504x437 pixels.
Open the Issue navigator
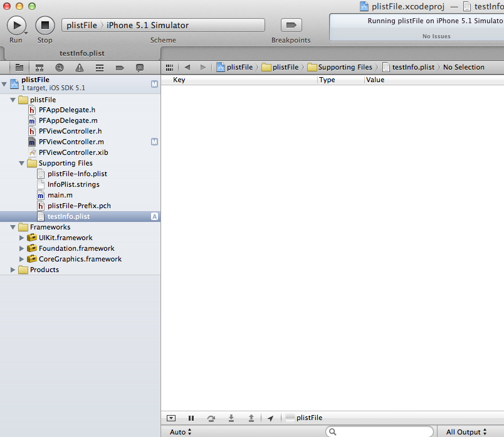80,68
